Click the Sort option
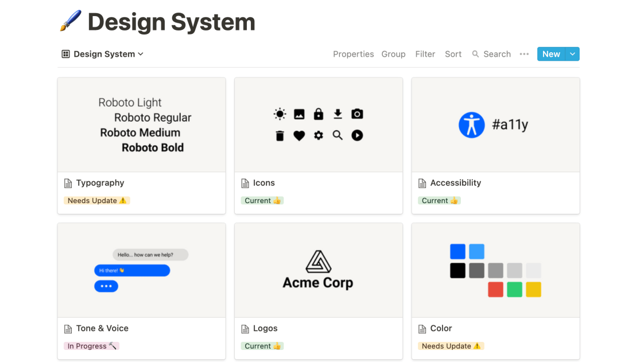 coord(453,54)
